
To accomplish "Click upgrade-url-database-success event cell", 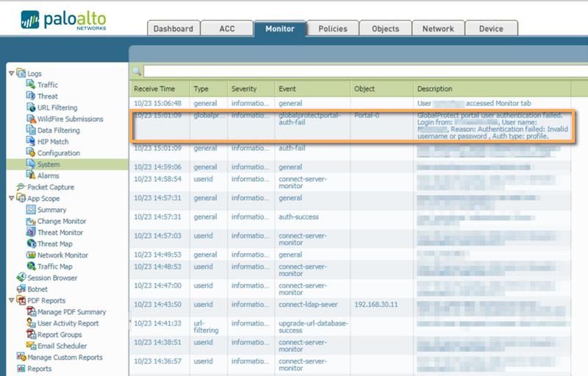I will pyautogui.click(x=313, y=327).
